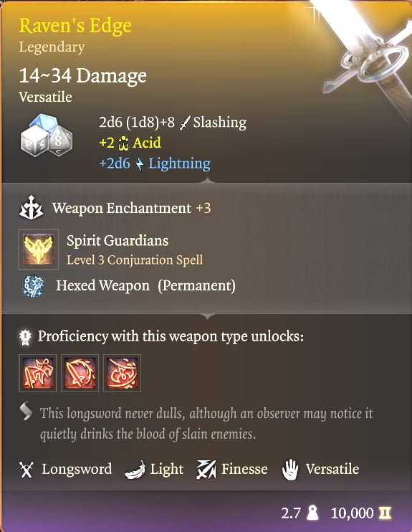Click the Spirit Guardians spell icon
The width and height of the screenshot is (412, 532).
click(x=38, y=250)
